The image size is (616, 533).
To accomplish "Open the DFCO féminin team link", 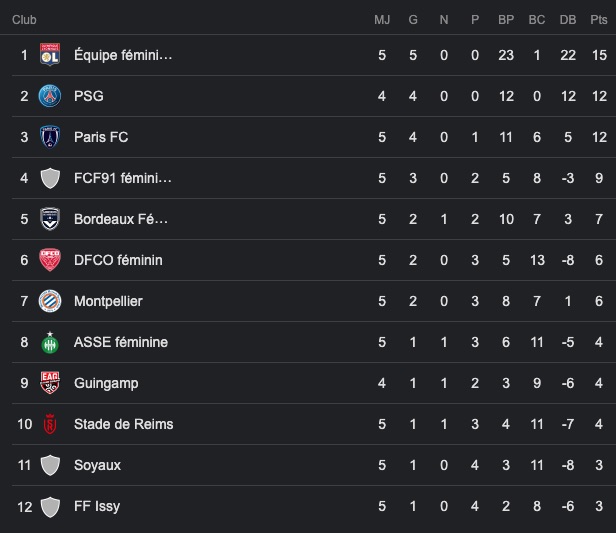I will (x=118, y=260).
